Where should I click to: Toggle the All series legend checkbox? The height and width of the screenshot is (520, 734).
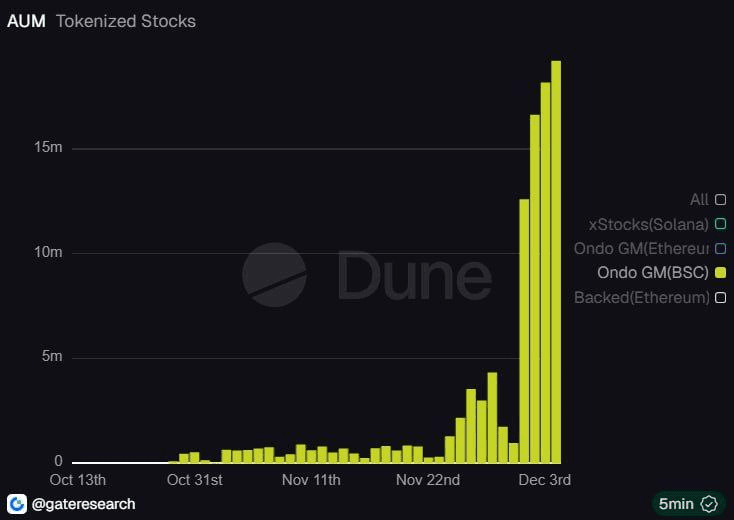point(720,200)
